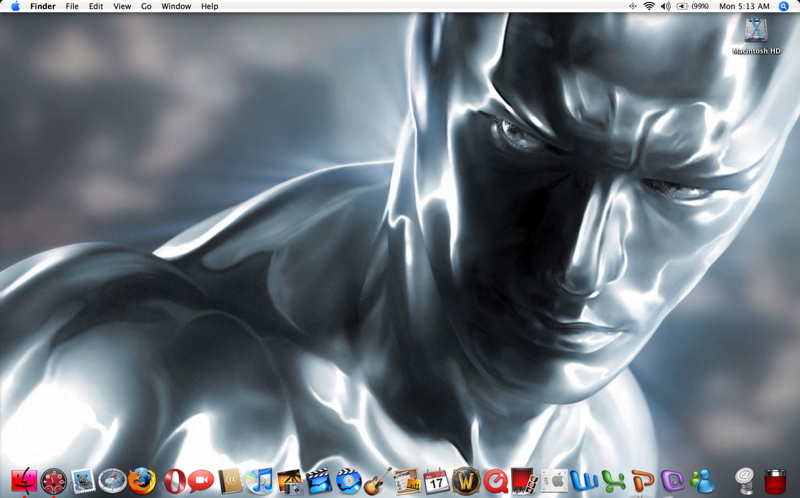Open the Finder application menu

tap(43, 6)
